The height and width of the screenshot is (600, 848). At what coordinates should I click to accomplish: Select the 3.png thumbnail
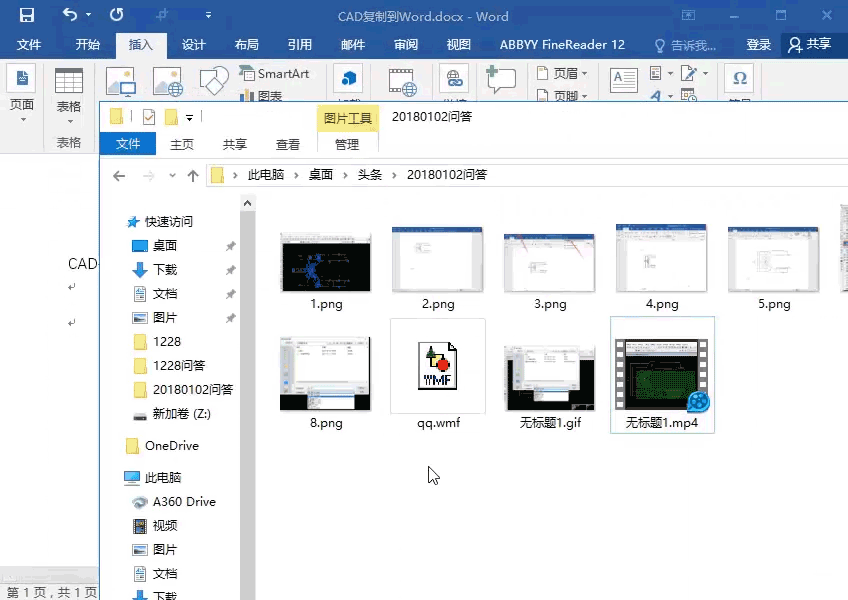(x=549, y=262)
